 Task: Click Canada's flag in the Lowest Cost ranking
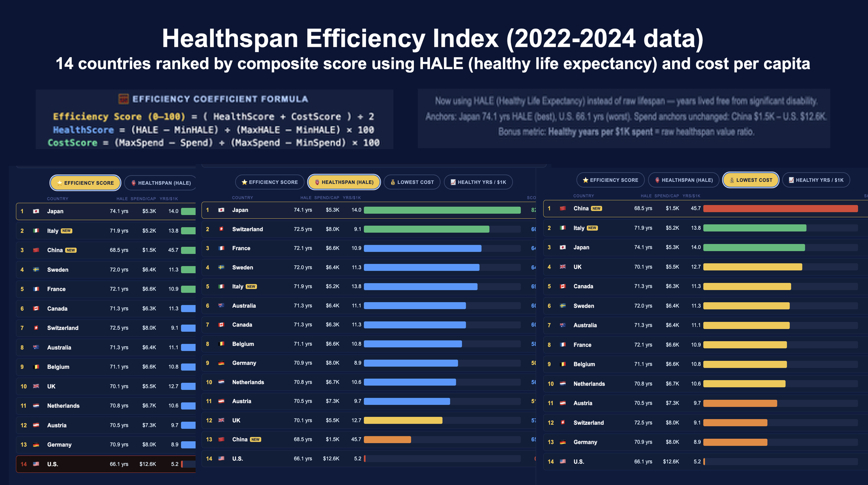(x=563, y=286)
